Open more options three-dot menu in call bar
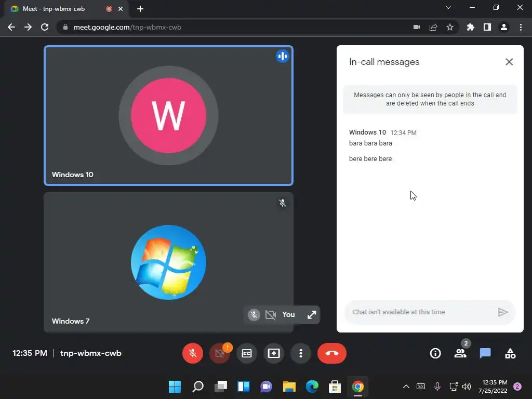This screenshot has height=399, width=532. click(x=301, y=353)
